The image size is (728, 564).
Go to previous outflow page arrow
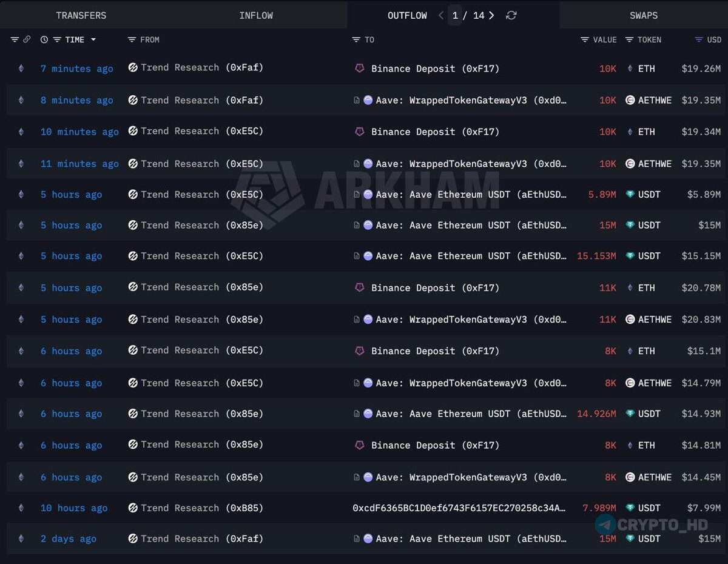pyautogui.click(x=441, y=15)
